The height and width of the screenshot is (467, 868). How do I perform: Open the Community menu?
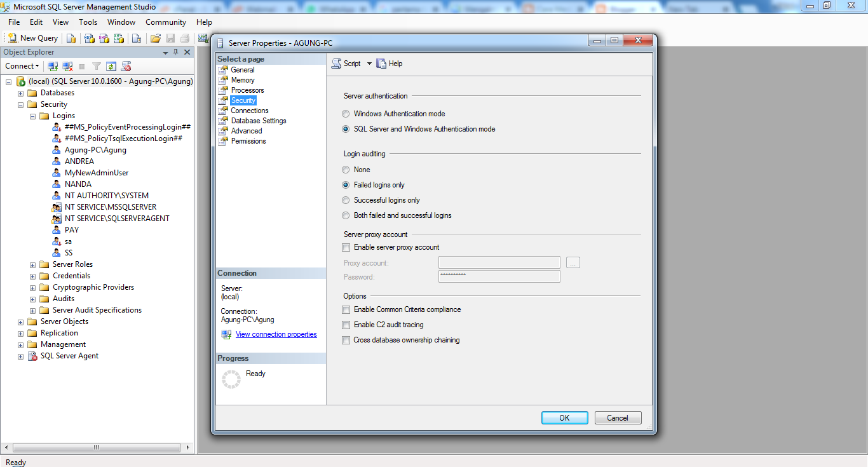pos(166,22)
